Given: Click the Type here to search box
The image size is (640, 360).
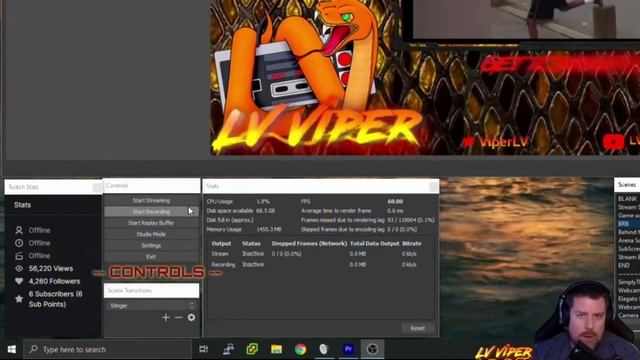Looking at the screenshot, I should (107, 349).
